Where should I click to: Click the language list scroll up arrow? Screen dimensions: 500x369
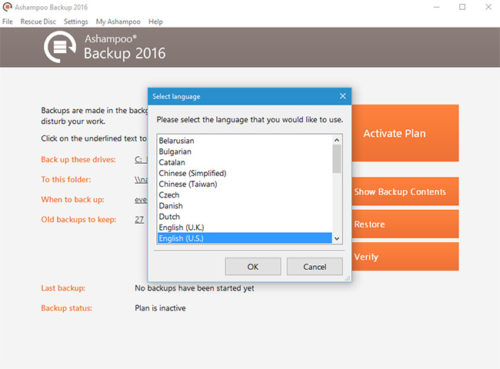(337, 140)
